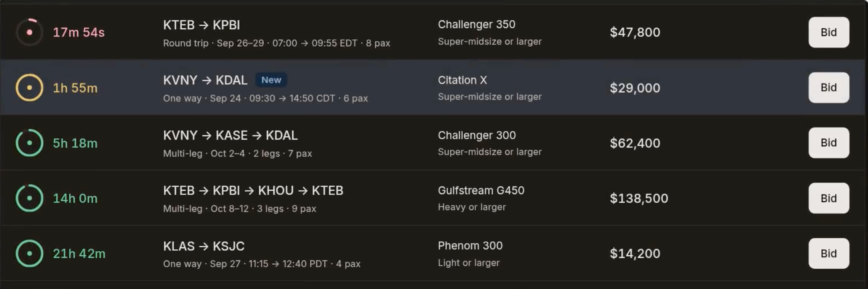Bid on the KTEB to KPBI Challenger 350 trip

[x=829, y=32]
